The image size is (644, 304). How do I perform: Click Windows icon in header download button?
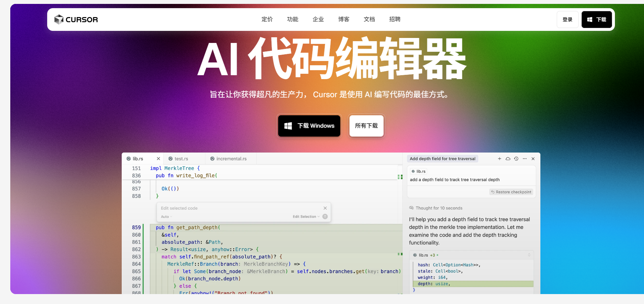point(590,20)
